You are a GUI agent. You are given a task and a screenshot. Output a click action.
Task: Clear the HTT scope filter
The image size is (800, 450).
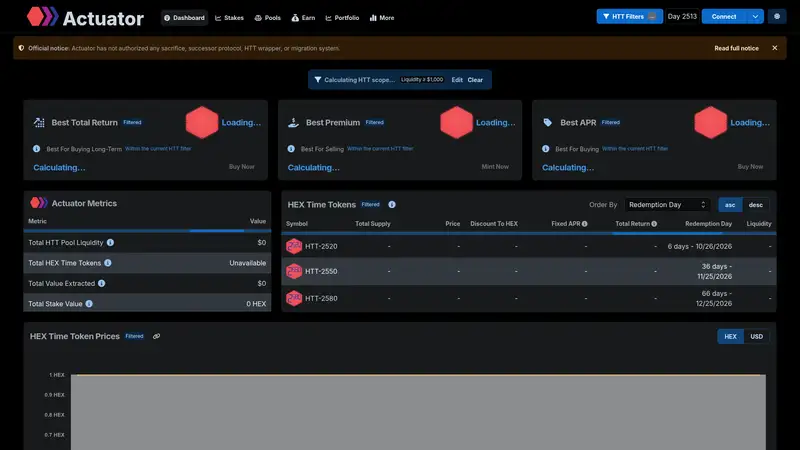point(475,80)
